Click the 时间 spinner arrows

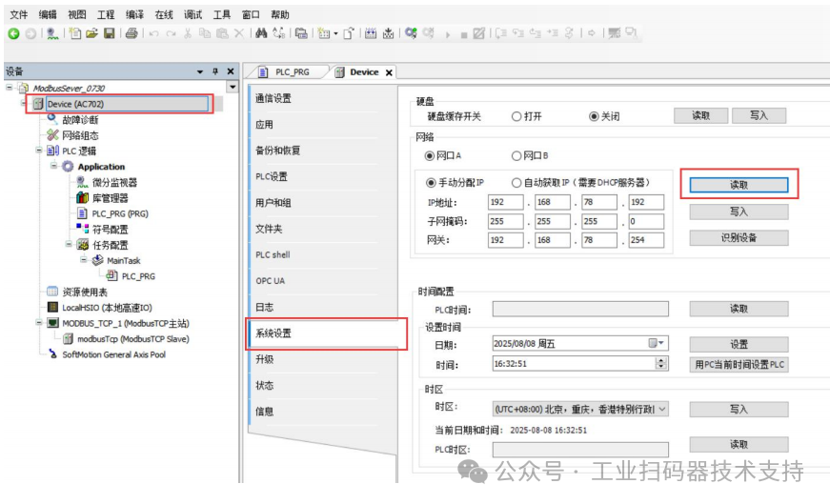[x=661, y=364]
